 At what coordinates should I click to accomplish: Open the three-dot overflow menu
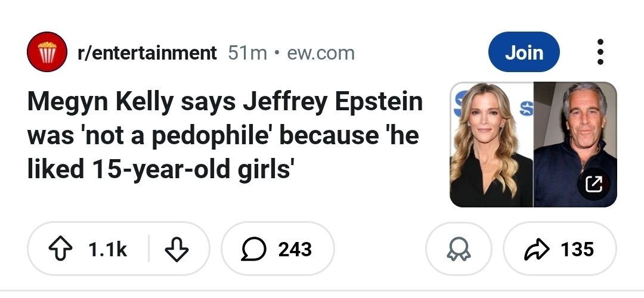tap(600, 52)
